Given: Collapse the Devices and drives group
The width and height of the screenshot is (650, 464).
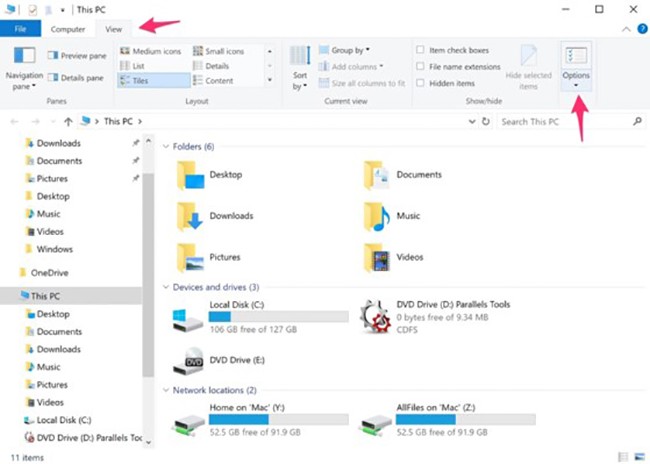Looking at the screenshot, I should 166,287.
